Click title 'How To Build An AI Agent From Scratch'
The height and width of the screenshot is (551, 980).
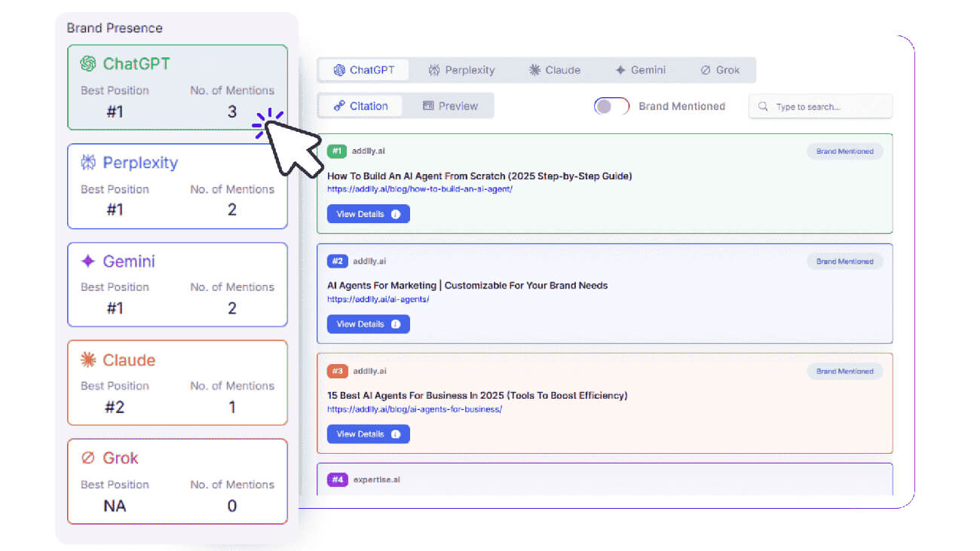tap(479, 176)
